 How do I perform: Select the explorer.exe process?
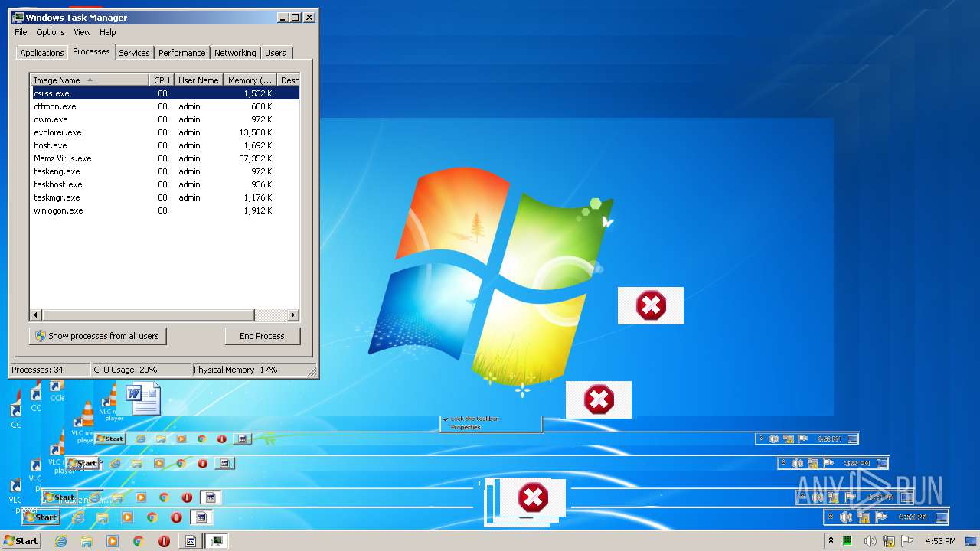click(165, 132)
